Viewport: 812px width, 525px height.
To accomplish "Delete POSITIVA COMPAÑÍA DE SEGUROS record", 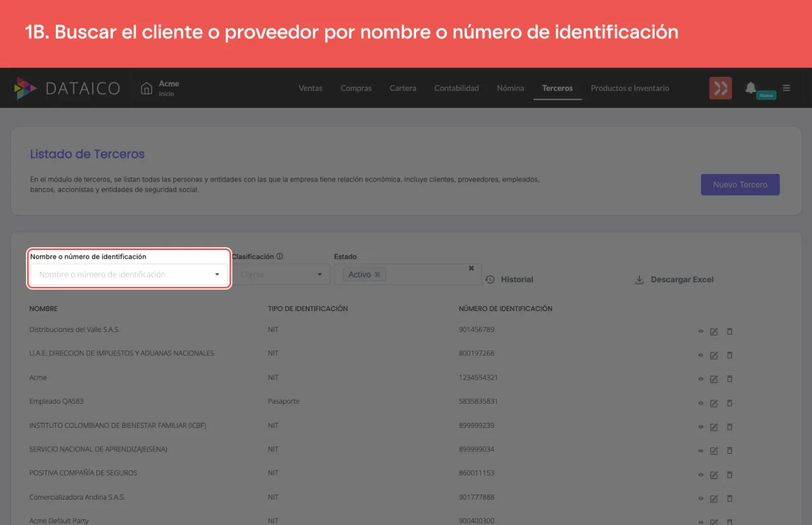I will [730, 475].
